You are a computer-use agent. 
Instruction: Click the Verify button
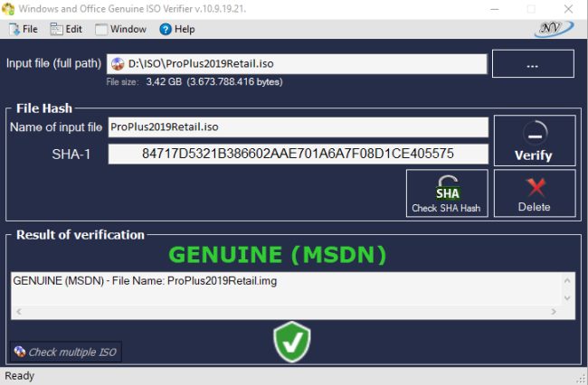pos(535,140)
